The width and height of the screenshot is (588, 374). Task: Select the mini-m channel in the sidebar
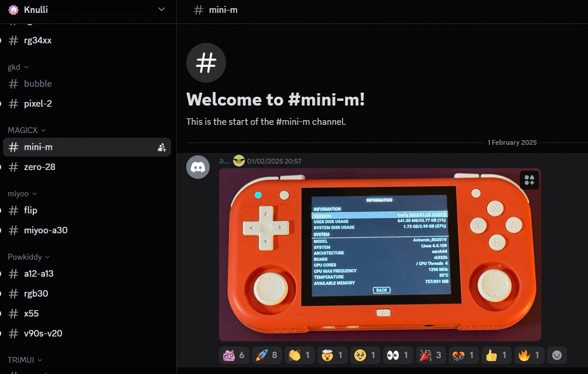[x=87, y=147]
